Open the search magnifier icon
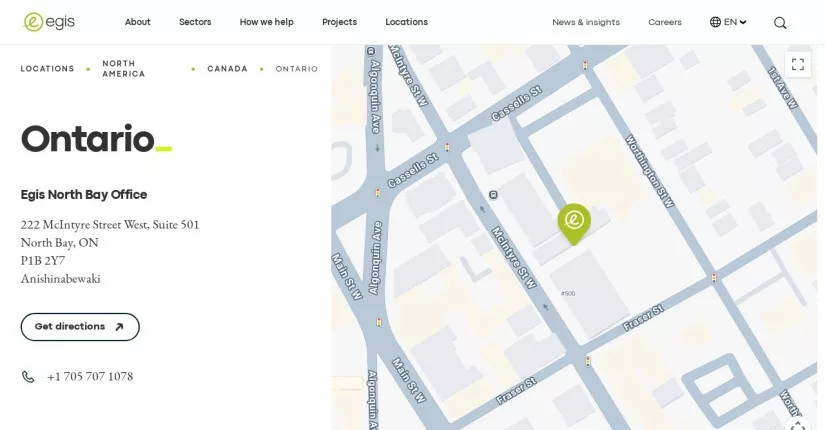825x430 pixels. [780, 23]
